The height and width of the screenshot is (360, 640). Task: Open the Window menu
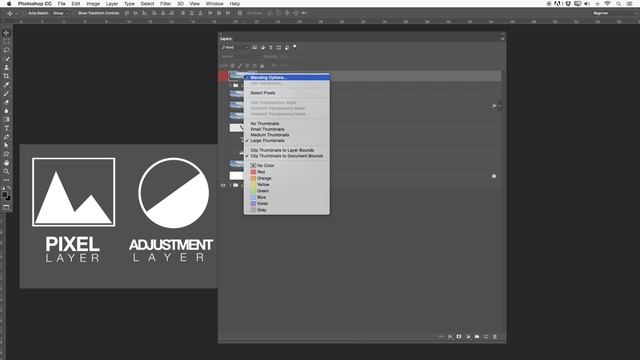pos(214,4)
